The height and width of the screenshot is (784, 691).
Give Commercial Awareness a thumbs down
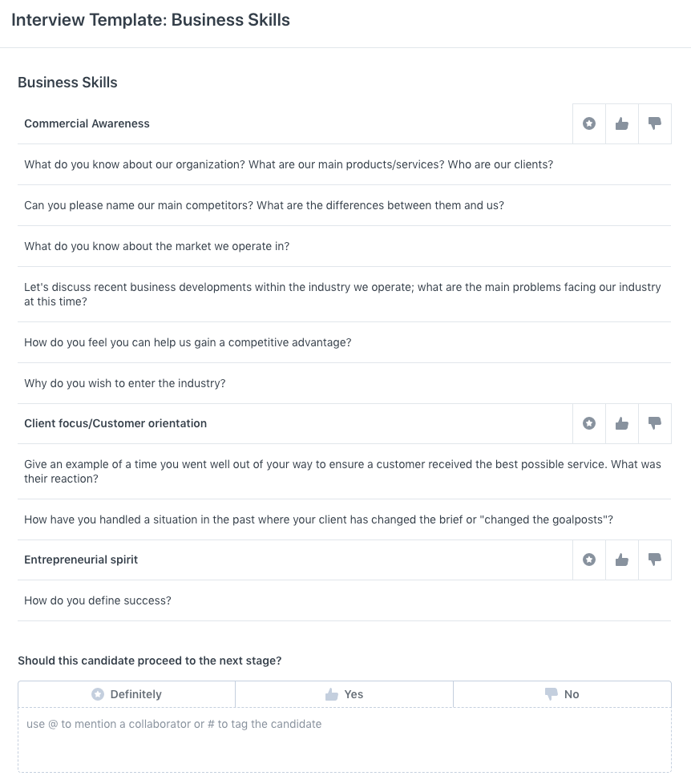[x=655, y=123]
